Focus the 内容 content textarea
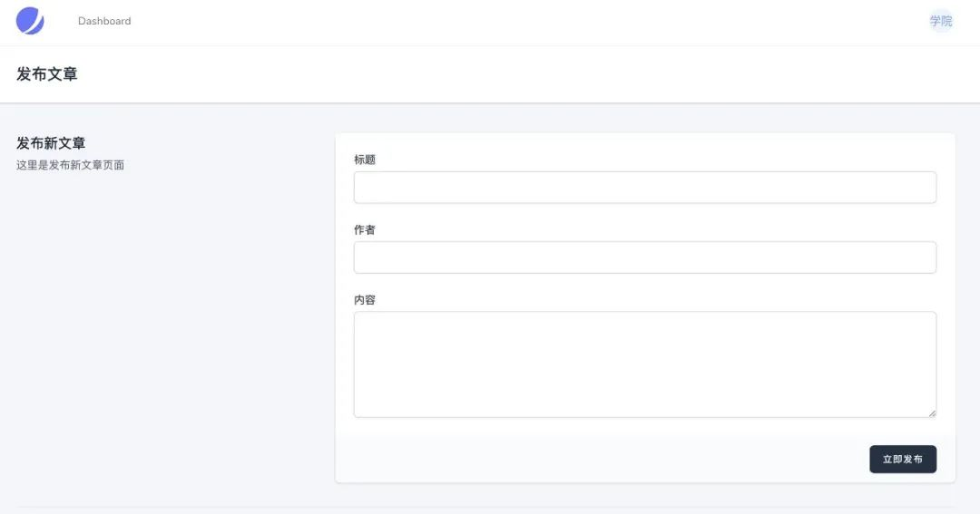Screen dimensions: 980x514 coord(644,364)
